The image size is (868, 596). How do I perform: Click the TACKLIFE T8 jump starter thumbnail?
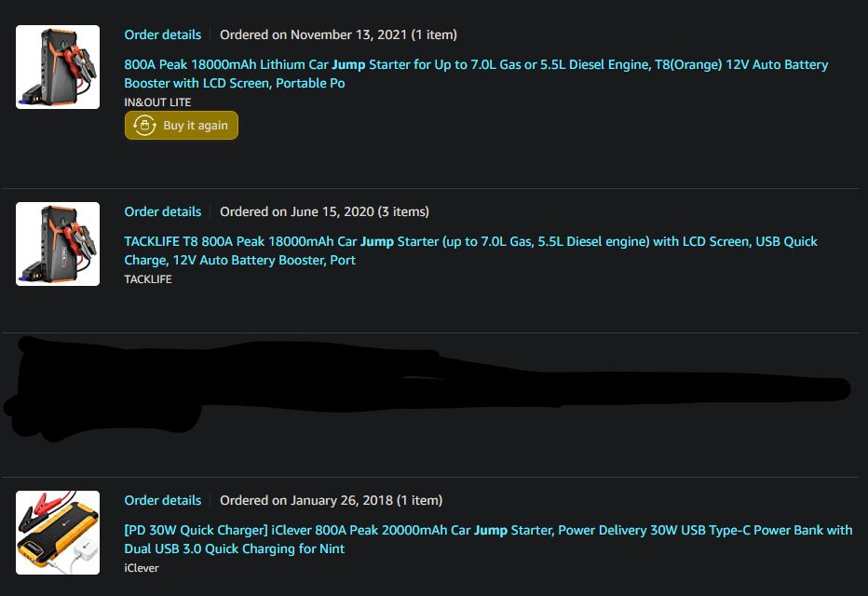point(58,244)
